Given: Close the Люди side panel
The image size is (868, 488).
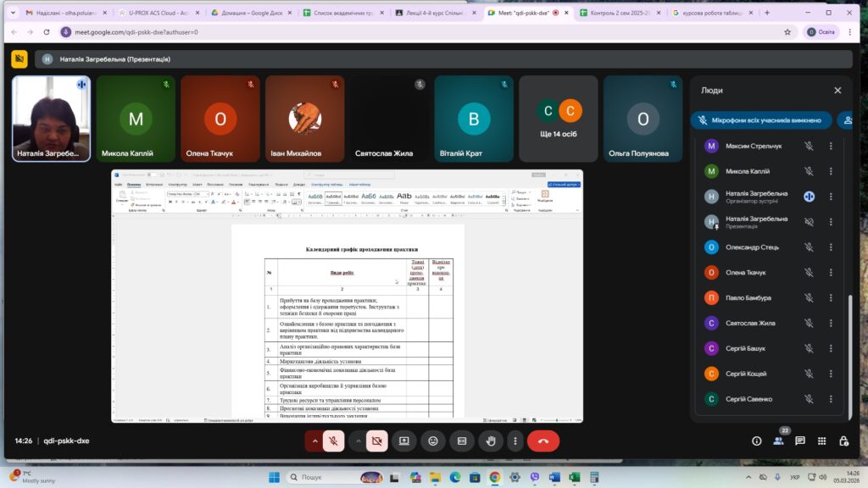Looking at the screenshot, I should coord(837,91).
